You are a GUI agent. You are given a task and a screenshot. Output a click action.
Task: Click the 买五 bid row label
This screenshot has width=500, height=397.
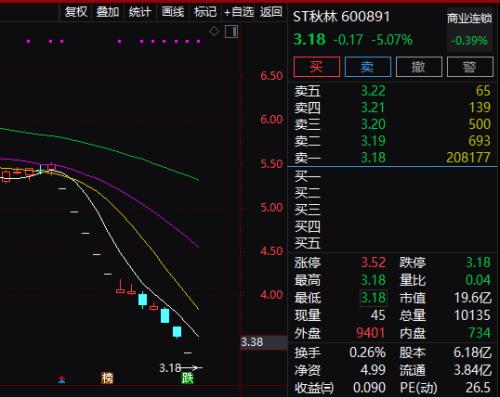307,243
